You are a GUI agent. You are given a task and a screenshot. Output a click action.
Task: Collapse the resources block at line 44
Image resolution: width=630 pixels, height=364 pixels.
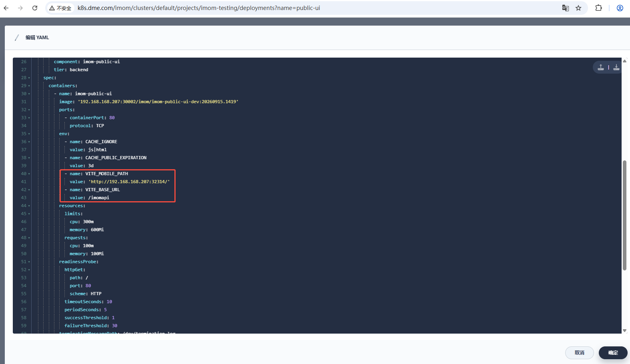coord(29,206)
